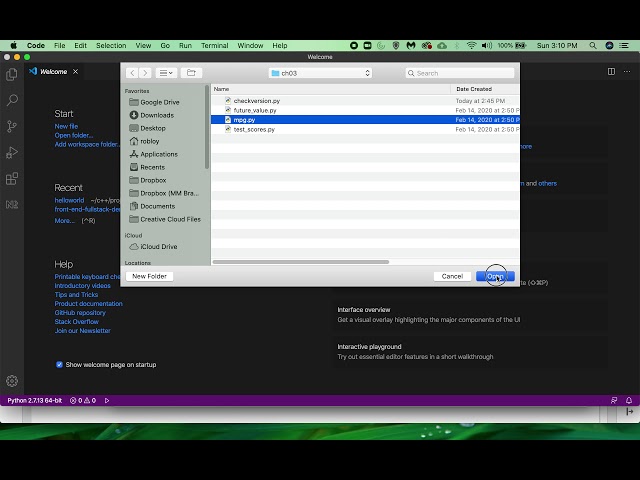Viewport: 640px width, 480px height.
Task: Sort by Date Created column header
Action: (485, 89)
